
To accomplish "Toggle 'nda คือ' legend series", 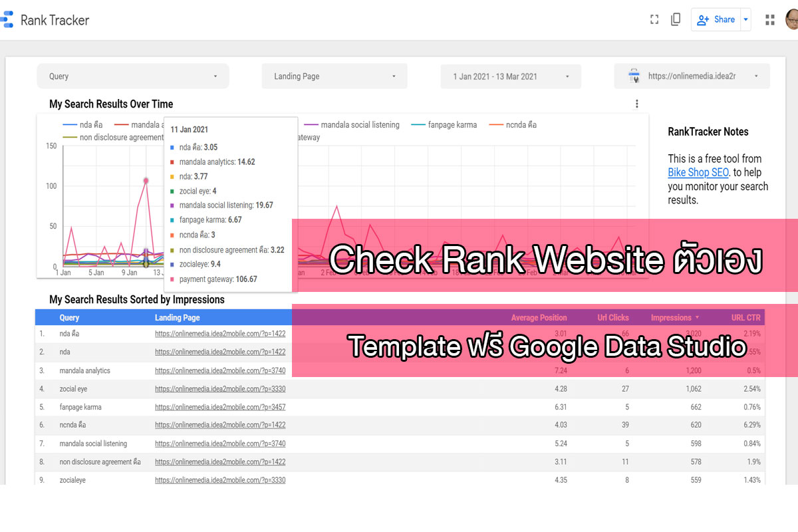I will (82, 124).
